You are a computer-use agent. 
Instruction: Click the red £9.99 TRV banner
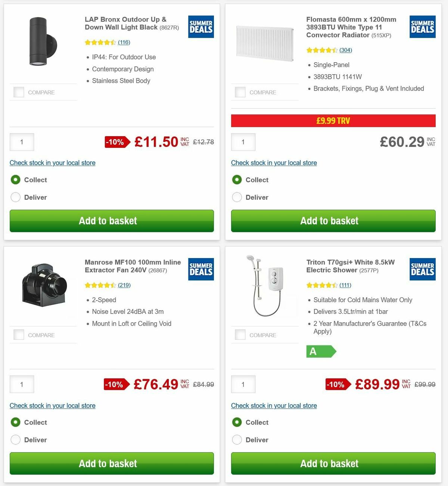[x=333, y=120]
